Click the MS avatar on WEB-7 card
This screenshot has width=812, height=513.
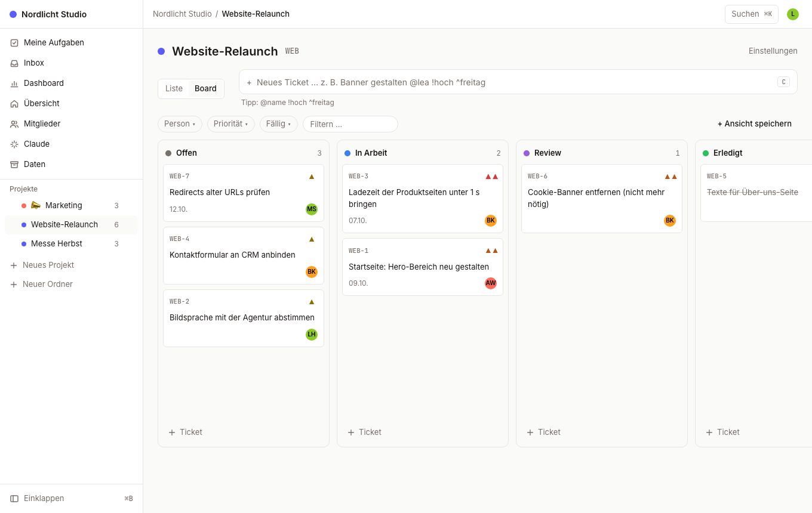[312, 209]
